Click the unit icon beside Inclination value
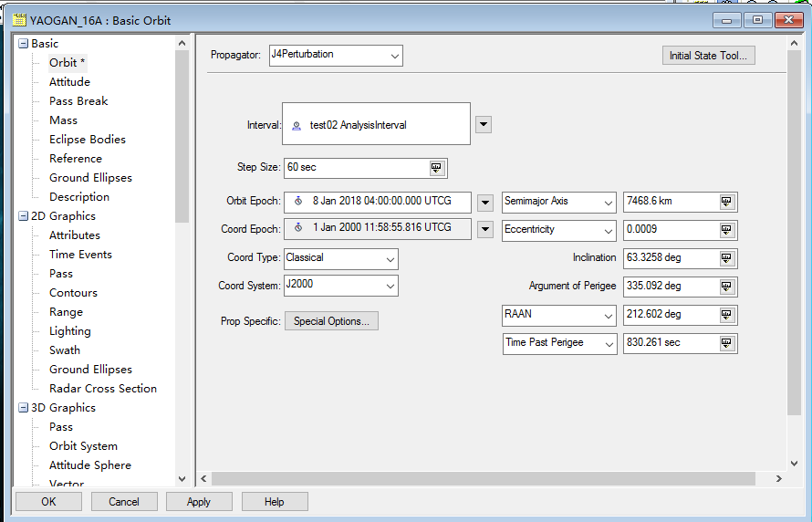The height and width of the screenshot is (522, 812). [726, 258]
